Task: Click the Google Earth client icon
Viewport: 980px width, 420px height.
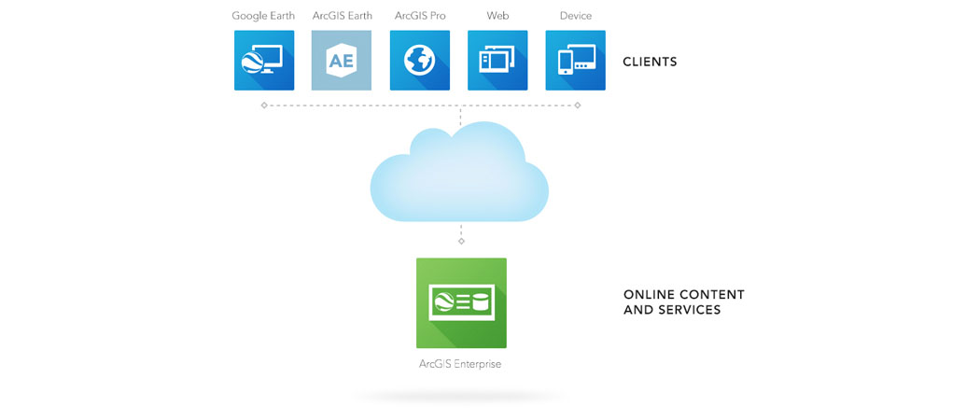Action: point(264,61)
